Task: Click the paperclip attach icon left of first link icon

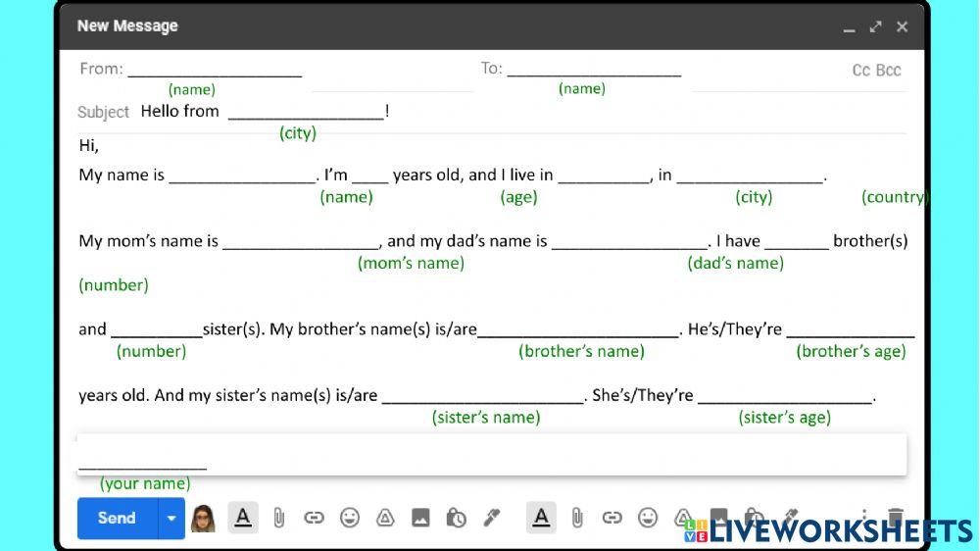Action: coord(278,518)
